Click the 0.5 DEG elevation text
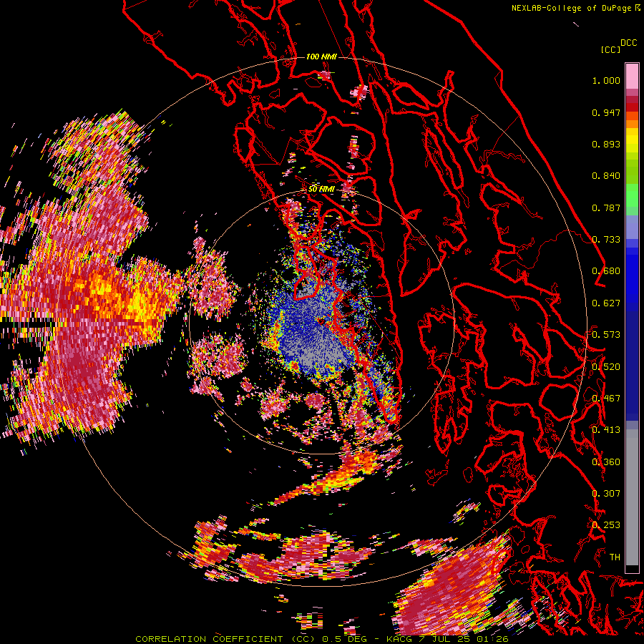The width and height of the screenshot is (644, 644). 345,639
